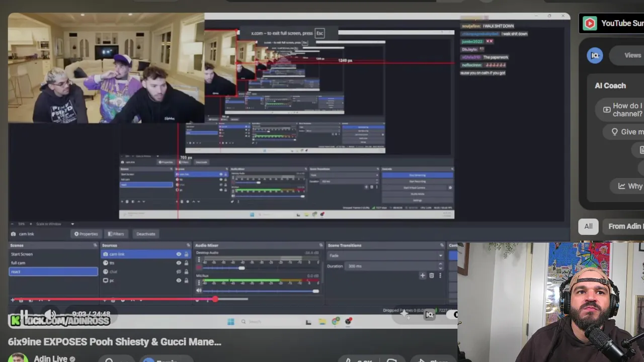Image resolution: width=644 pixels, height=362 pixels.
Task: Pop out the Scene Transitions dock icon
Action: (442, 245)
